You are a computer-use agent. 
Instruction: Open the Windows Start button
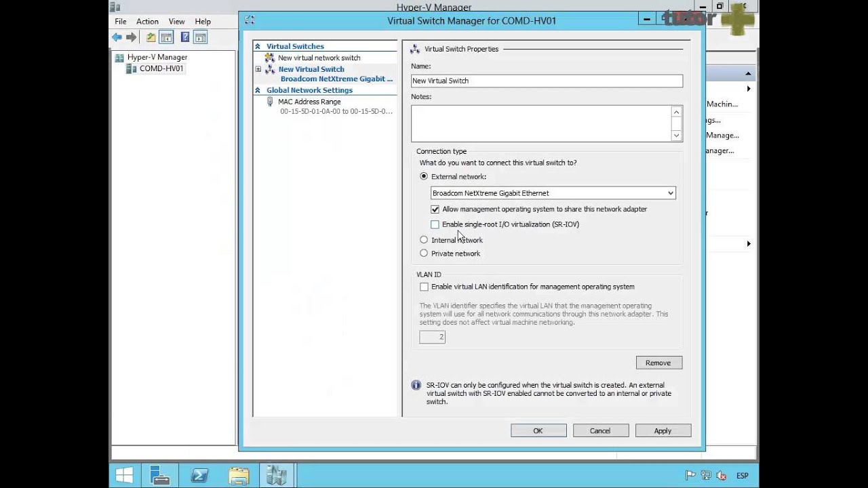tap(124, 475)
